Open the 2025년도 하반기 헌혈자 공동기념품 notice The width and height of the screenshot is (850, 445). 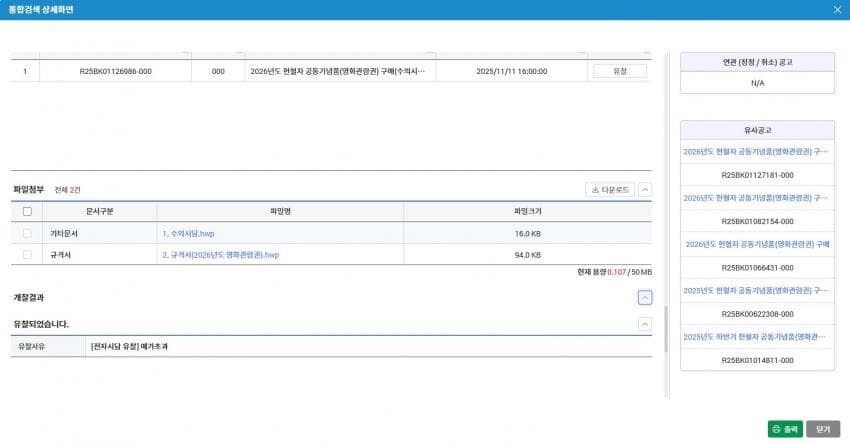point(756,337)
